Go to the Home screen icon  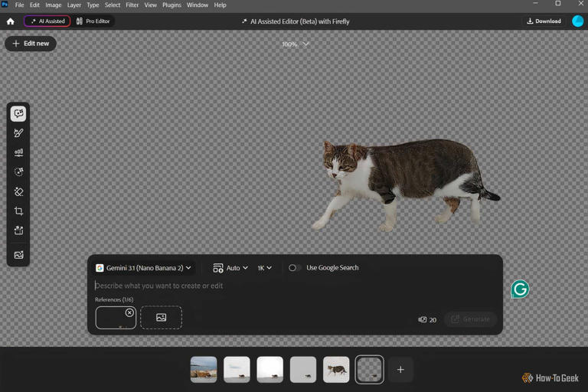(x=11, y=21)
